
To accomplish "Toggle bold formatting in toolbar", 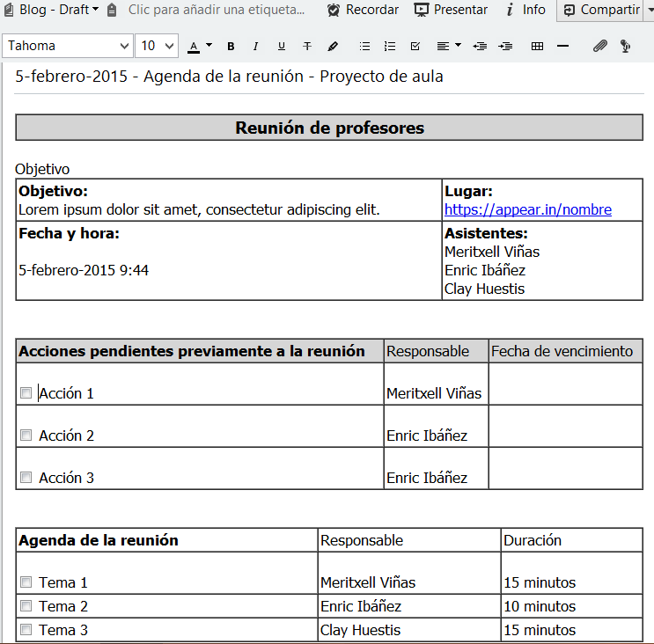I will [231, 46].
